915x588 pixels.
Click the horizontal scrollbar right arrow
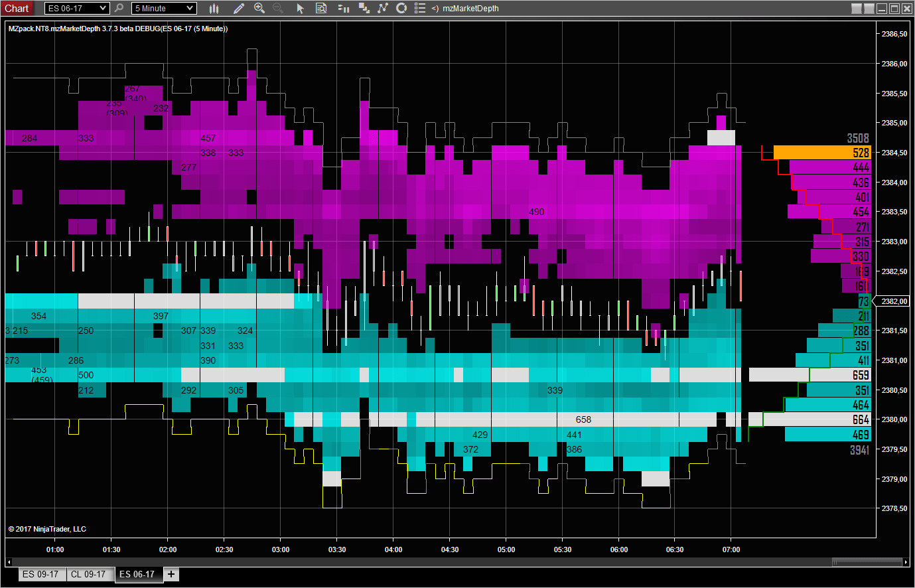tap(906, 562)
